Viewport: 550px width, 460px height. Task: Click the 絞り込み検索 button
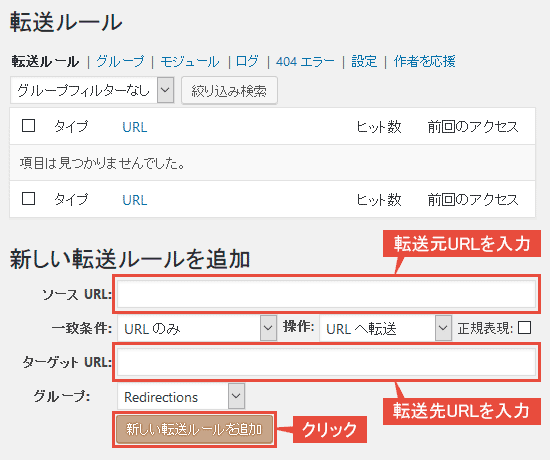229,91
